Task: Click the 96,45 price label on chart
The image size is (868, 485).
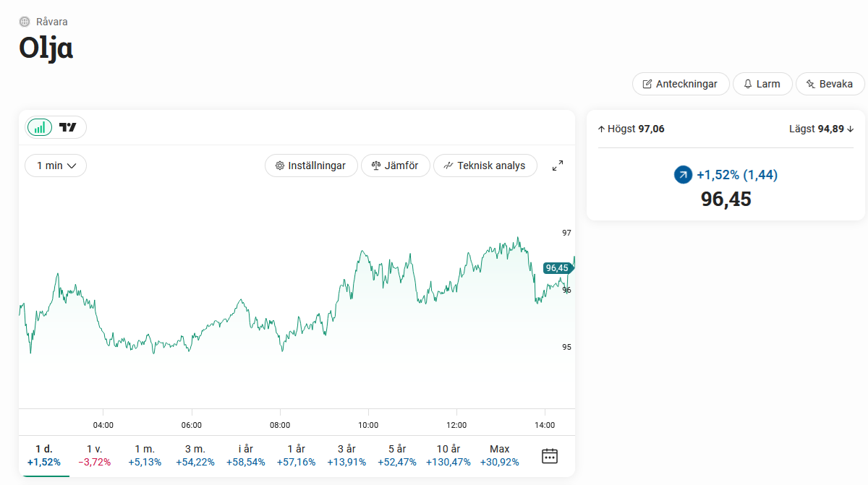Action: (x=557, y=268)
